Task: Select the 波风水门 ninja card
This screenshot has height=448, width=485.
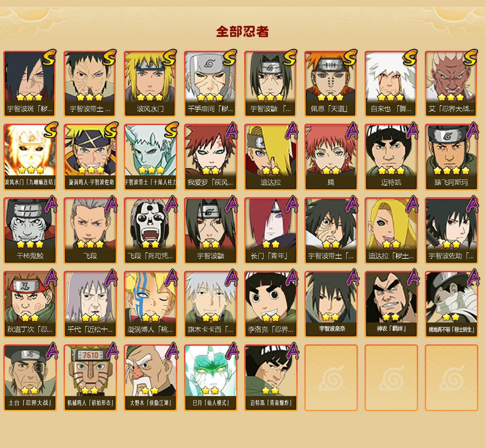Action: 150,84
